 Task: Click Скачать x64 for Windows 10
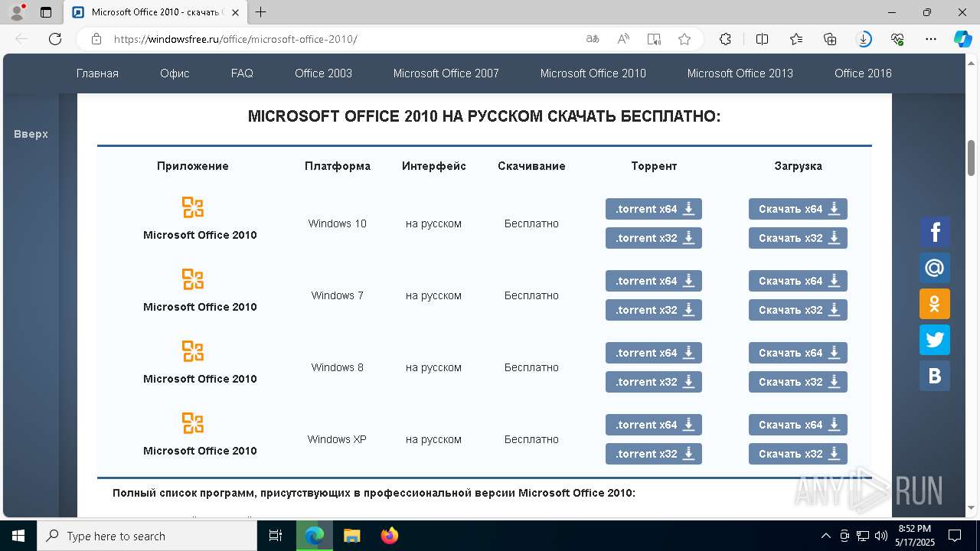pos(798,209)
